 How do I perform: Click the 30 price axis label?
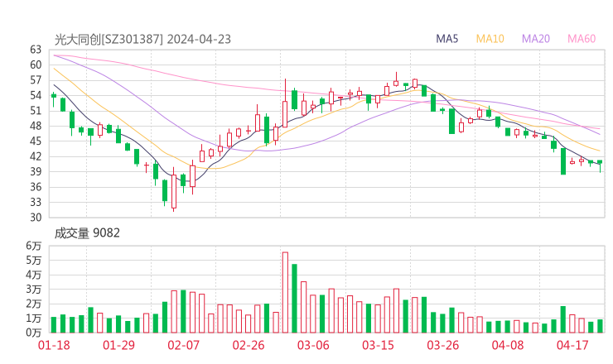coord(36,217)
